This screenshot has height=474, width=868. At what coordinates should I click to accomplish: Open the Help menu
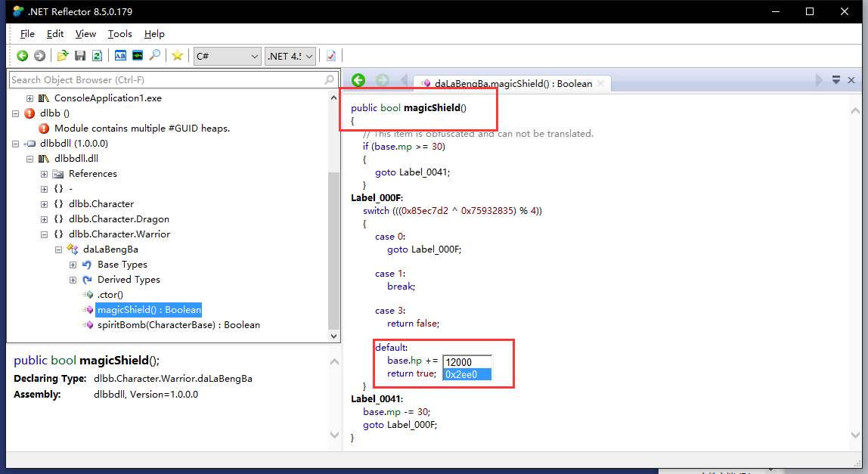[x=154, y=34]
